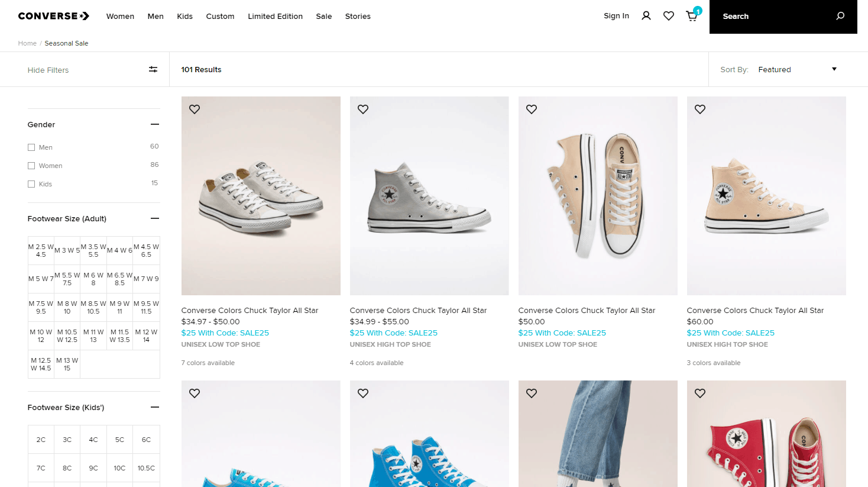Open the Stories menu

[358, 16]
